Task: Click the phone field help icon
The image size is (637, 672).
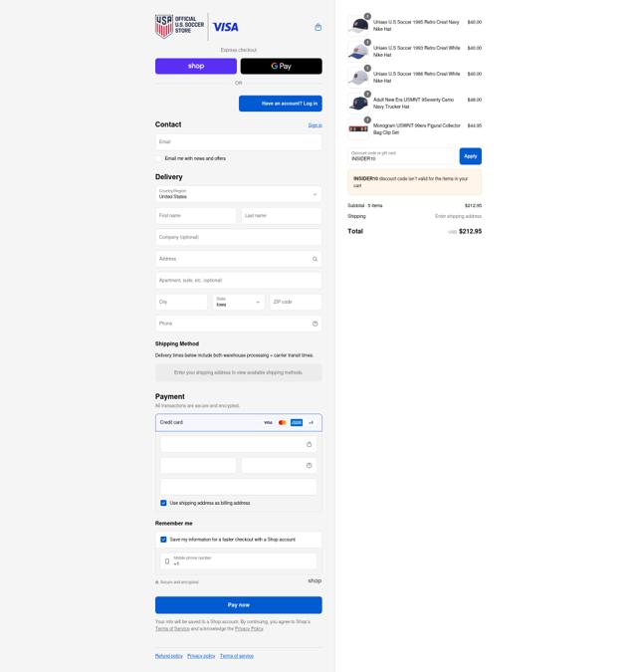Action: click(315, 324)
